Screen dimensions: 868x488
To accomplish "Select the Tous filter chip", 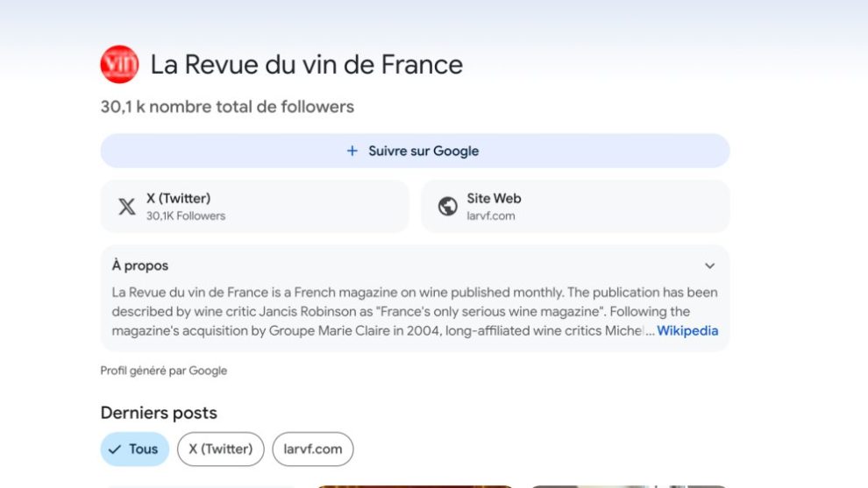I will pyautogui.click(x=135, y=449).
